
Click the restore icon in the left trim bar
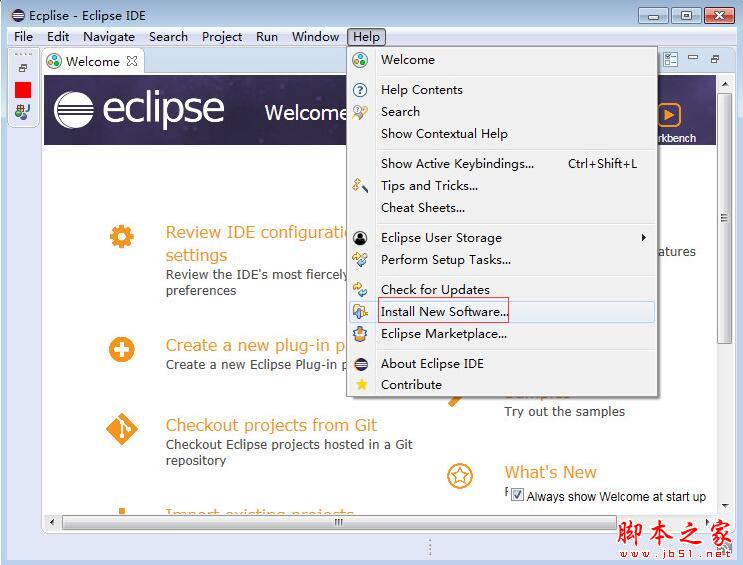click(x=23, y=68)
